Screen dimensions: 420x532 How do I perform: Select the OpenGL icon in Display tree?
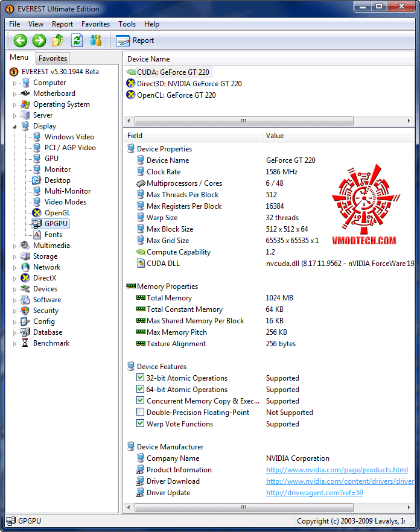click(37, 213)
